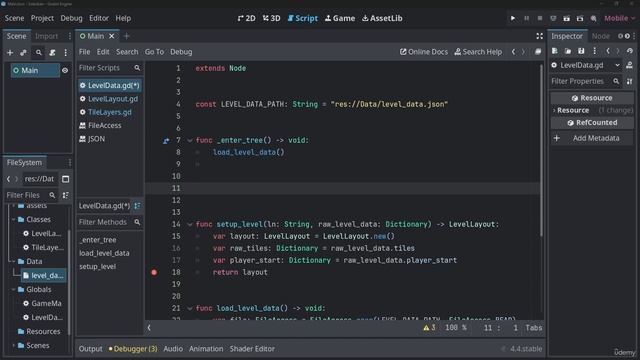Open the FileAccess help page entry
Image resolution: width=640 pixels, height=360 pixels.
[x=109, y=126]
